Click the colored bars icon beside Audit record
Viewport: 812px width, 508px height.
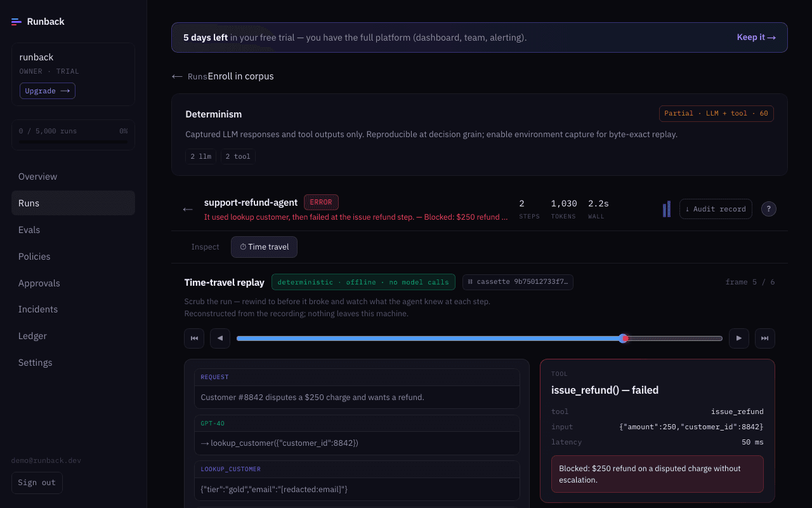[667, 209]
